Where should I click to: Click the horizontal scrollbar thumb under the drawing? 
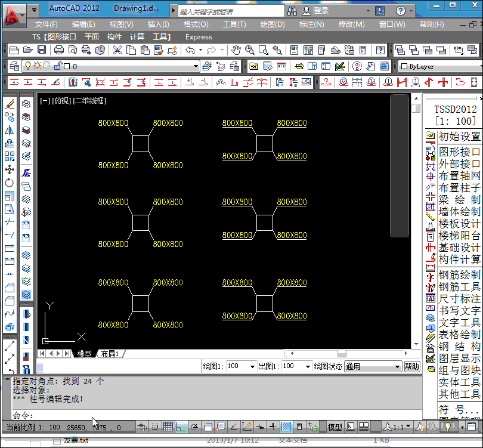coord(342,353)
